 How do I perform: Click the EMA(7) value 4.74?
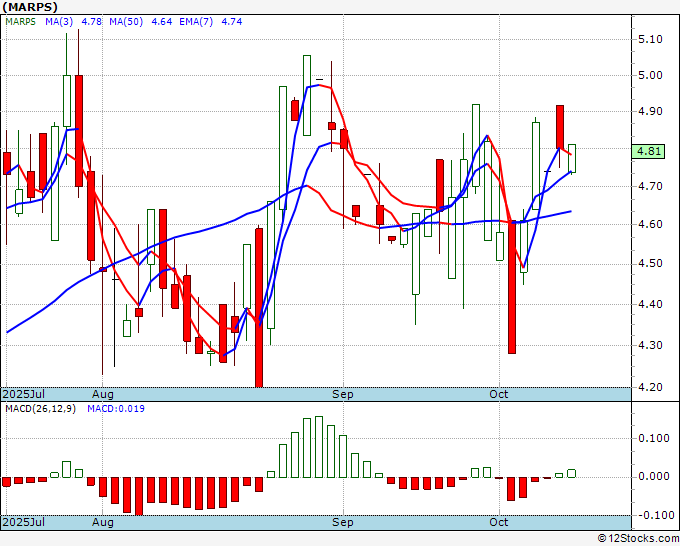click(232, 22)
